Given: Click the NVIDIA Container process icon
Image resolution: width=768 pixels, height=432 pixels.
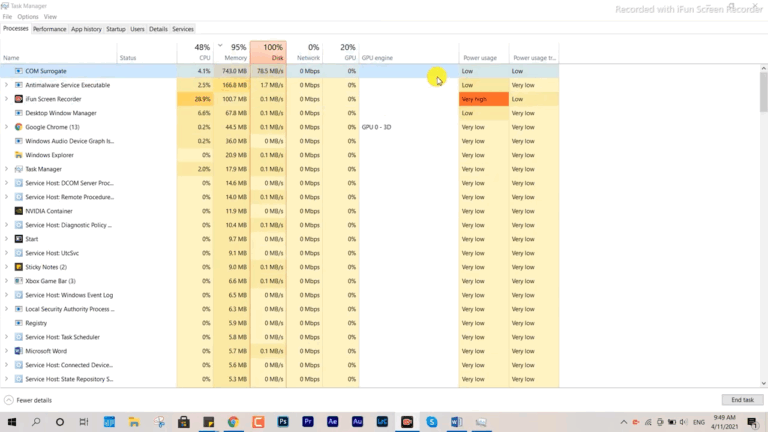Looking at the screenshot, I should pos(19,211).
